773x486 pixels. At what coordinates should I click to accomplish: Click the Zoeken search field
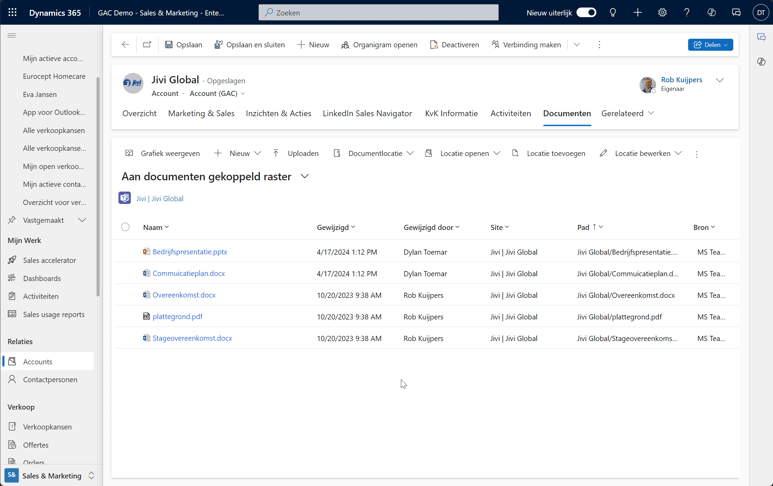click(x=379, y=12)
